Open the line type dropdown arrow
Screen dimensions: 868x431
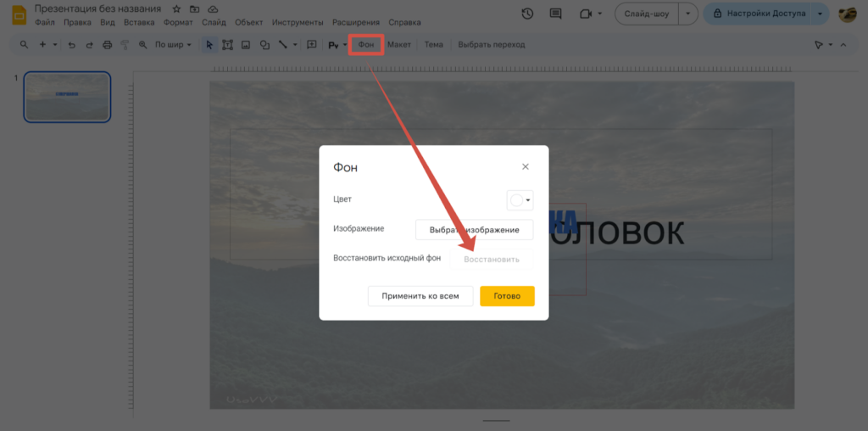pyautogui.click(x=295, y=45)
